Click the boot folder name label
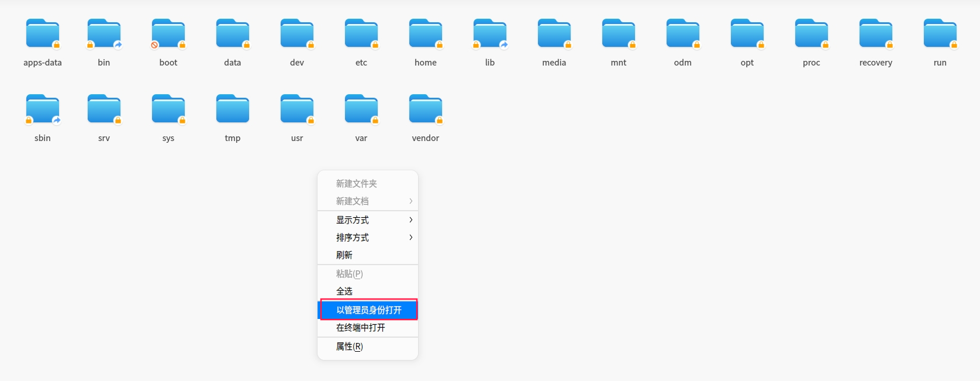 [168, 63]
